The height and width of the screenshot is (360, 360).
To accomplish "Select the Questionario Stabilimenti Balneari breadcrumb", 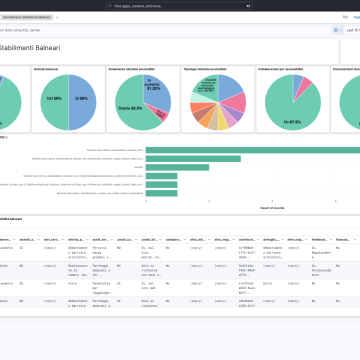I will tap(27, 17).
